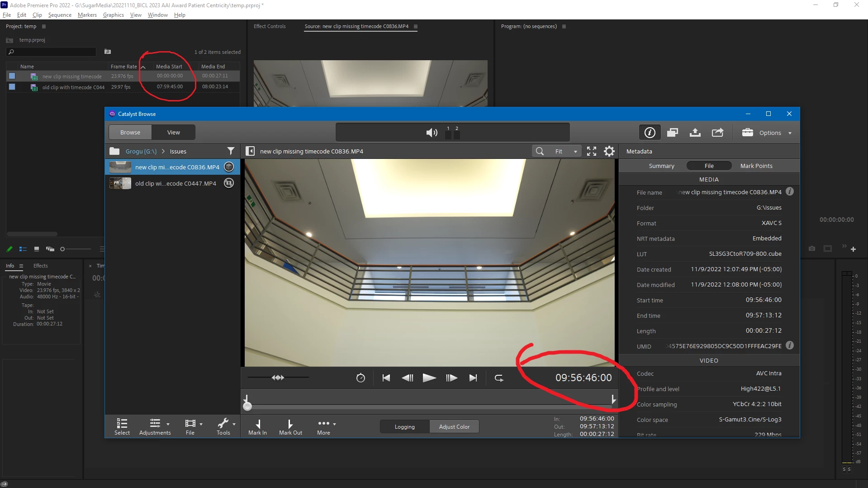The image size is (868, 488).
Task: Click status badge on new clip C0836.MP4
Action: 229,167
